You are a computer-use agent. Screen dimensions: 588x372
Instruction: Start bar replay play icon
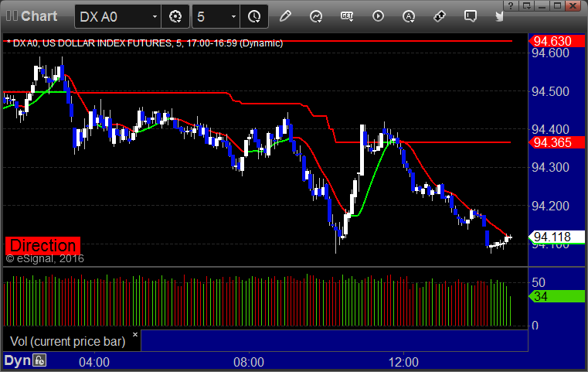pos(378,16)
